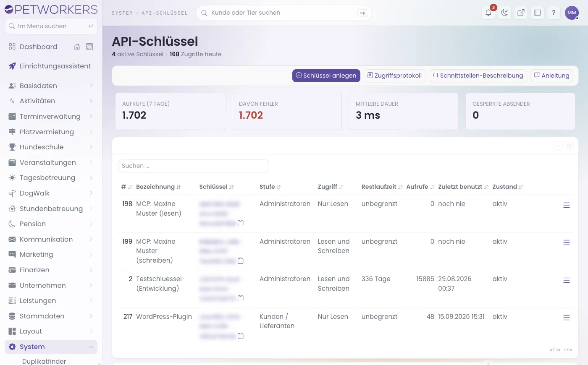This screenshot has width=588, height=365.
Task: Click the home icon next to Dashboard
Action: point(77,47)
